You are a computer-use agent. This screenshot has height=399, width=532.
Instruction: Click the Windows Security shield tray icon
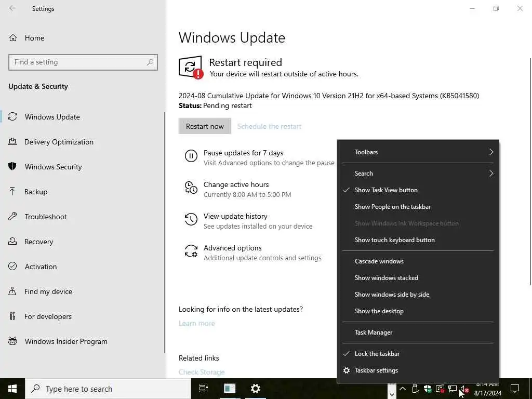(428, 389)
